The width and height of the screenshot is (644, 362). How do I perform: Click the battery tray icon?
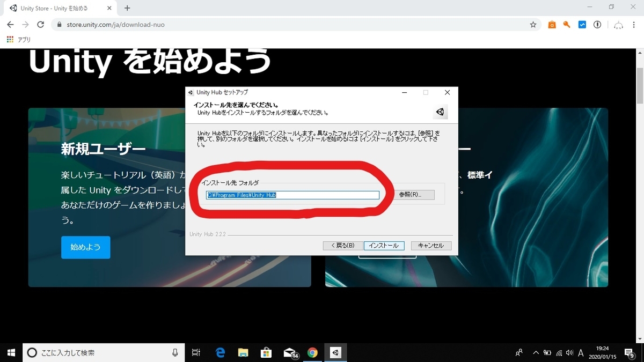point(547,352)
